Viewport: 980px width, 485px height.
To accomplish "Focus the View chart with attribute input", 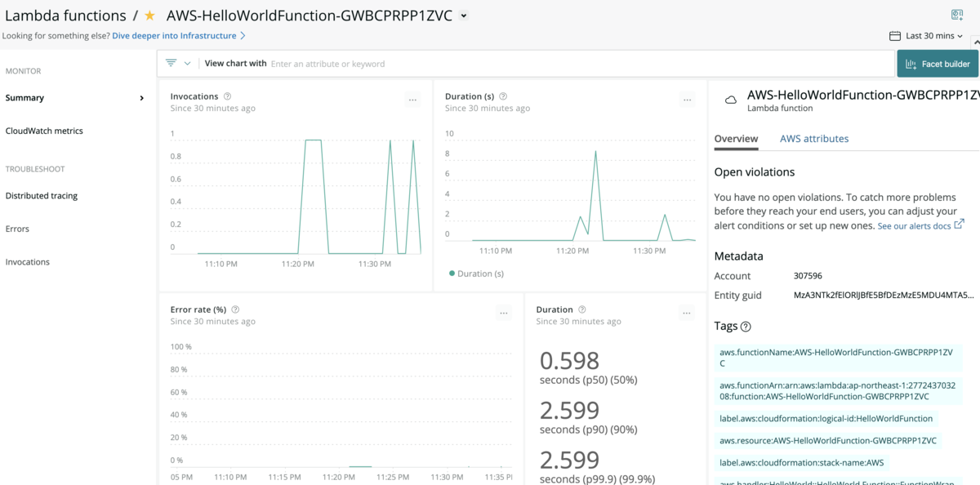I will tap(580, 64).
